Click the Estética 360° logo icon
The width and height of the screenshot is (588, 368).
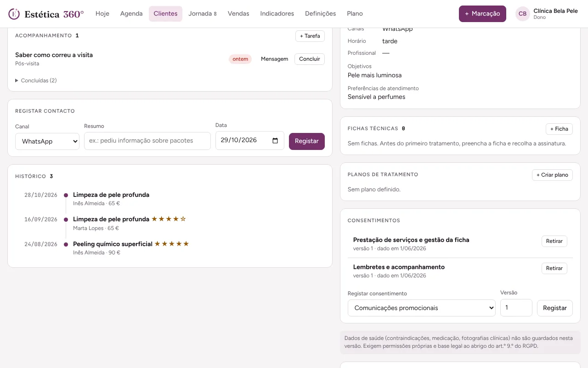(x=14, y=14)
